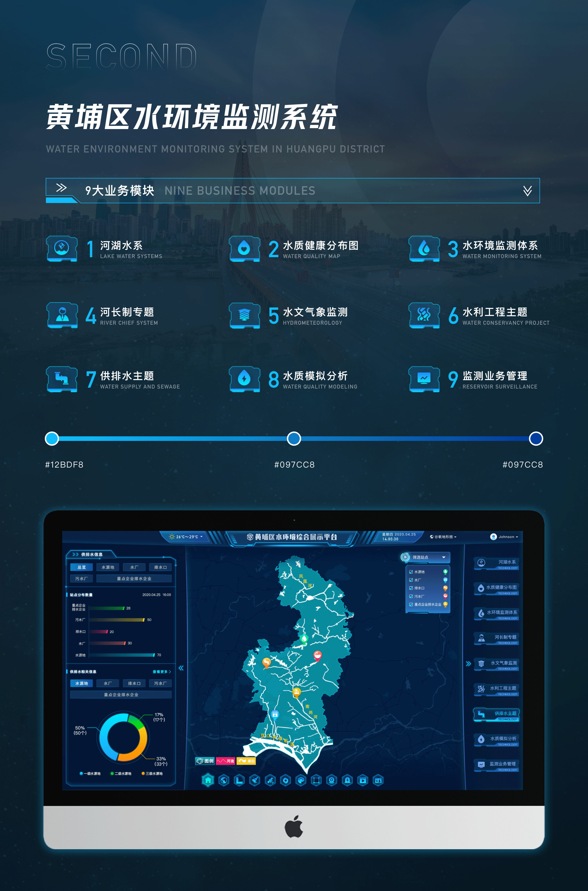Uncheck the 污水厂 station filter checkbox
The height and width of the screenshot is (891, 588).
[x=411, y=596]
